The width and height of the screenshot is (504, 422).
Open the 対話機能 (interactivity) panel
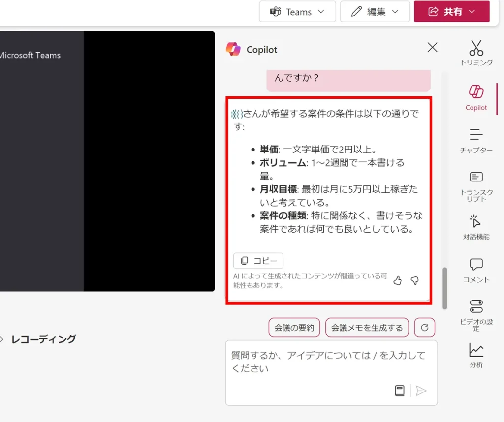click(x=476, y=226)
